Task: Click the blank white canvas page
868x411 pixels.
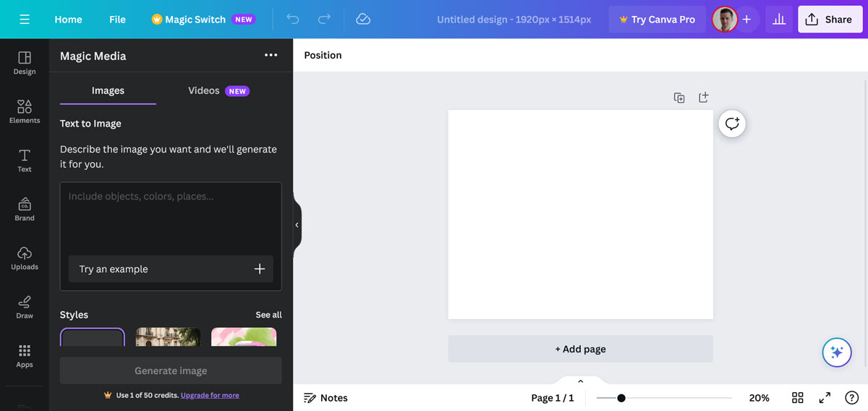Action: point(580,214)
